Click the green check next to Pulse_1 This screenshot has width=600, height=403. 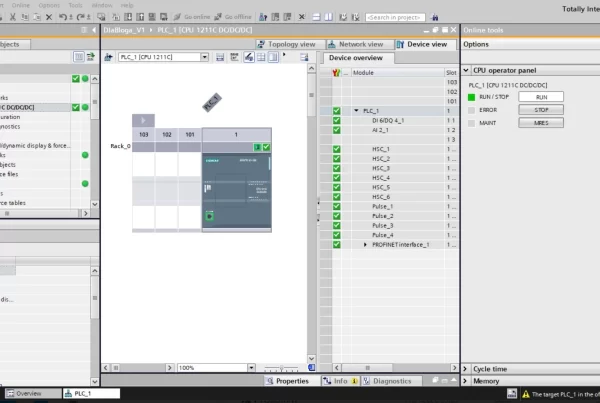[337, 206]
